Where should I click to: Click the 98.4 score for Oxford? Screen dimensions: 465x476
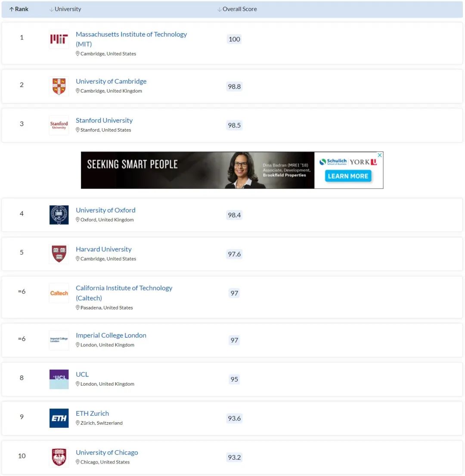tap(234, 215)
